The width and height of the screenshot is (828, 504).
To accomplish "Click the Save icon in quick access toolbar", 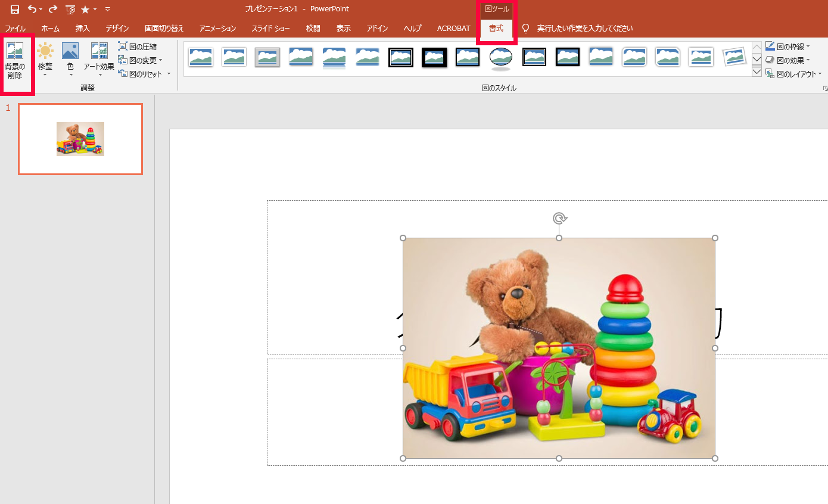I will [x=15, y=10].
